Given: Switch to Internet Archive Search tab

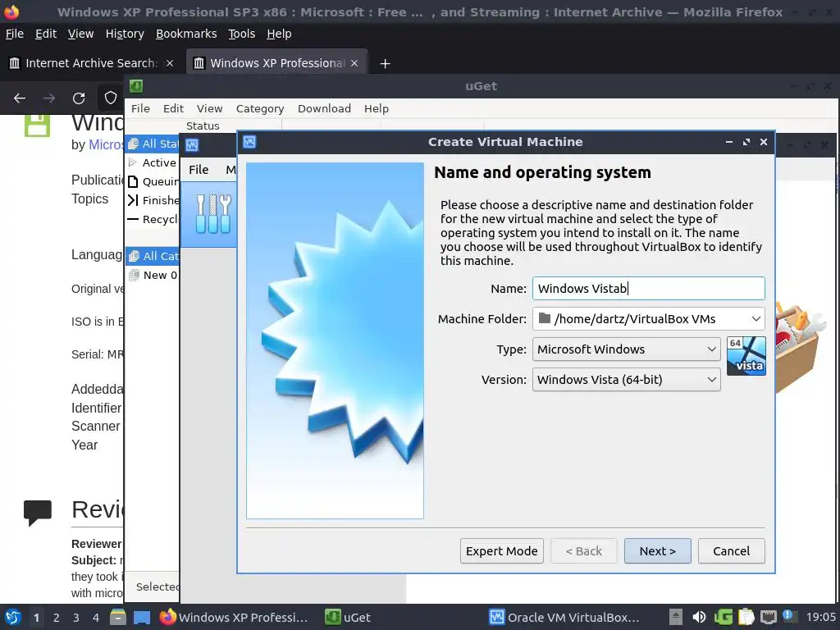Looking at the screenshot, I should (x=91, y=63).
